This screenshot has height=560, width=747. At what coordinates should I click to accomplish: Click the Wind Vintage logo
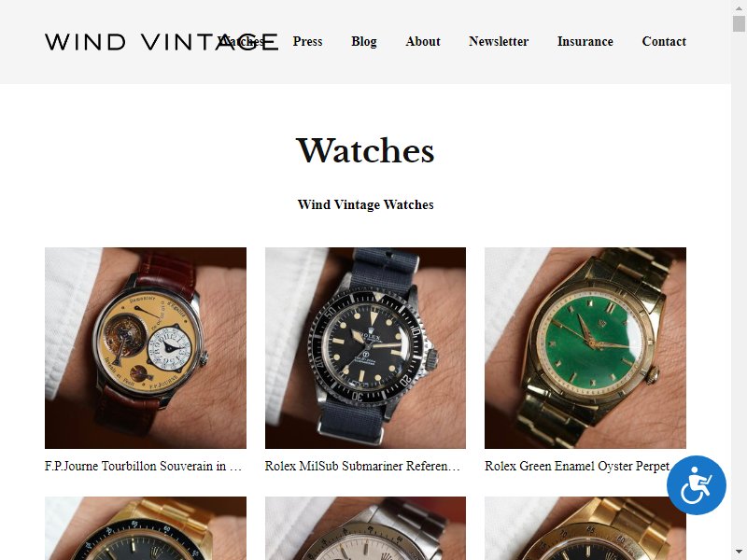[162, 42]
